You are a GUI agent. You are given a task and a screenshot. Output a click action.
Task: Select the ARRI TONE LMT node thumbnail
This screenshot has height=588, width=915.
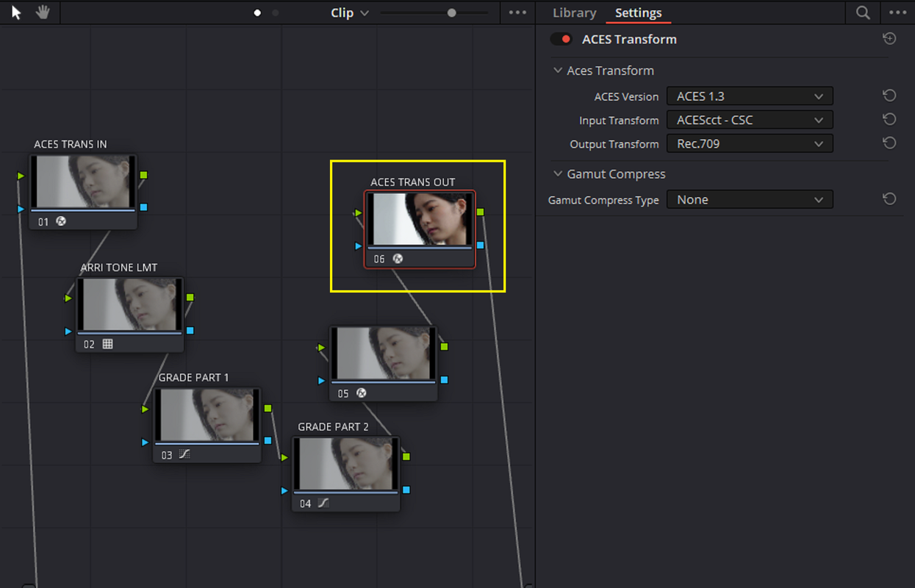[129, 304]
